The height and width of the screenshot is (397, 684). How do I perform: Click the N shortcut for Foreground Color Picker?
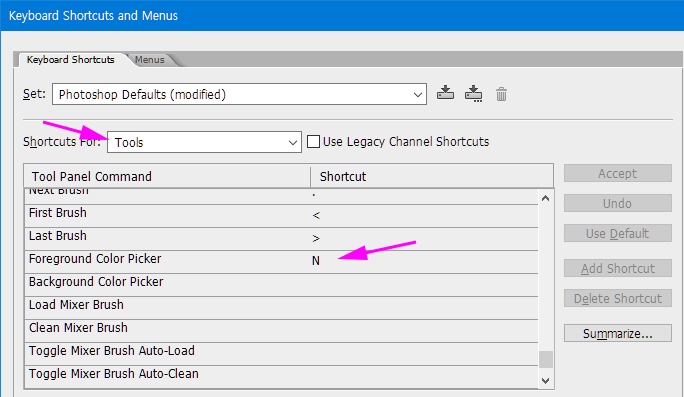[316, 261]
